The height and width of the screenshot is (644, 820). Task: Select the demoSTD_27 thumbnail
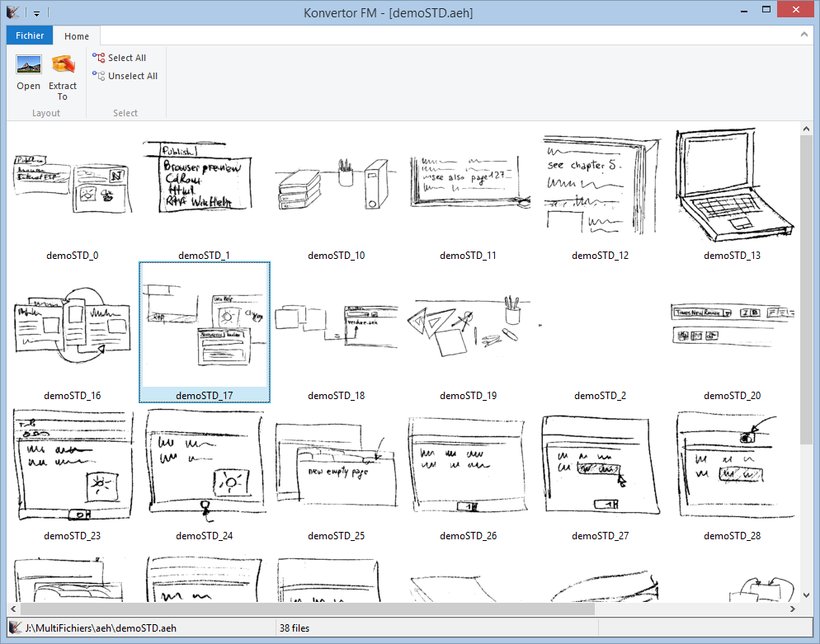click(x=601, y=465)
